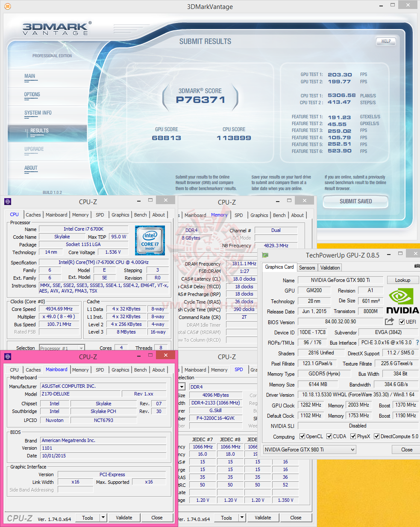Viewport: 420px width, 527px height.
Task: Click the BIOS share/export icon in GPU-Z
Action: pos(389,322)
